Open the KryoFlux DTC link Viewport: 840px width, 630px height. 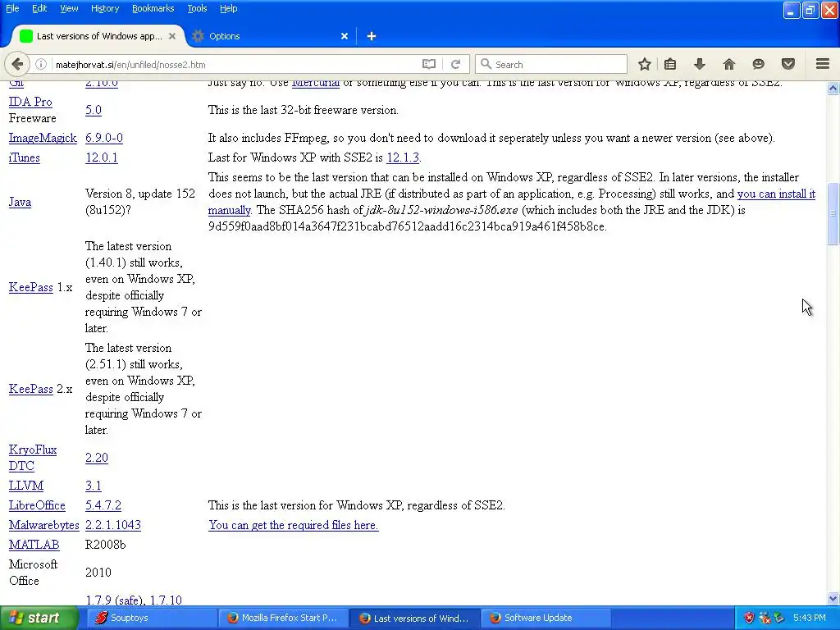tap(33, 458)
